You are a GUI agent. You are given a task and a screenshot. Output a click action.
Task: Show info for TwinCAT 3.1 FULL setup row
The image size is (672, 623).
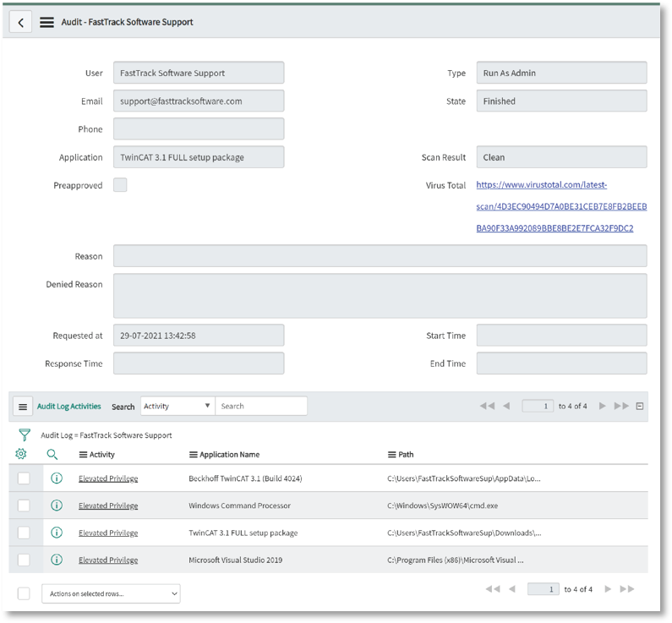tap(57, 533)
